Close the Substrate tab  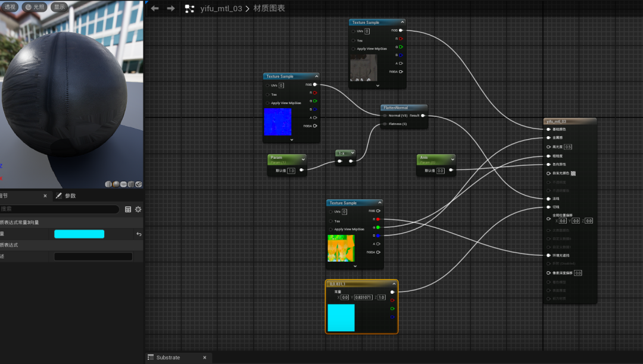(x=205, y=357)
